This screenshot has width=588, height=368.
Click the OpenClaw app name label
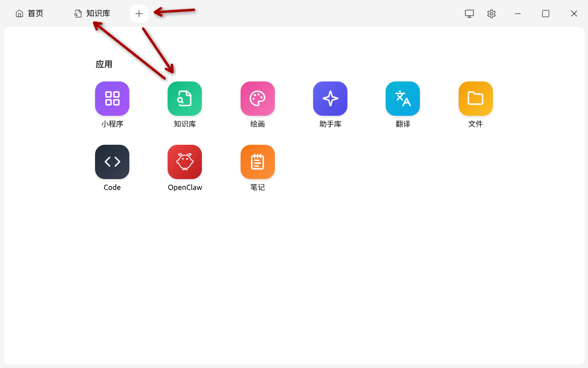point(185,187)
